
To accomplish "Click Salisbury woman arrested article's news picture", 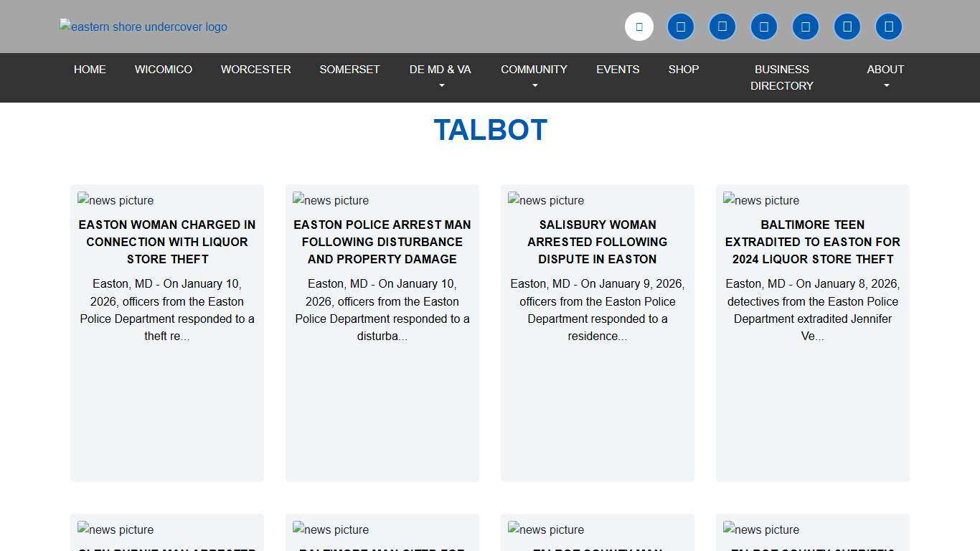I will [x=546, y=200].
